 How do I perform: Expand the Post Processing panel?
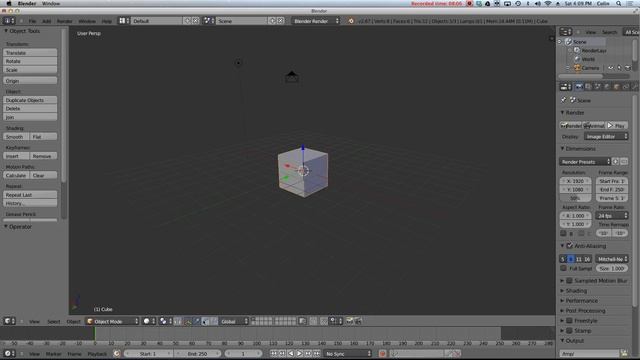pos(585,311)
